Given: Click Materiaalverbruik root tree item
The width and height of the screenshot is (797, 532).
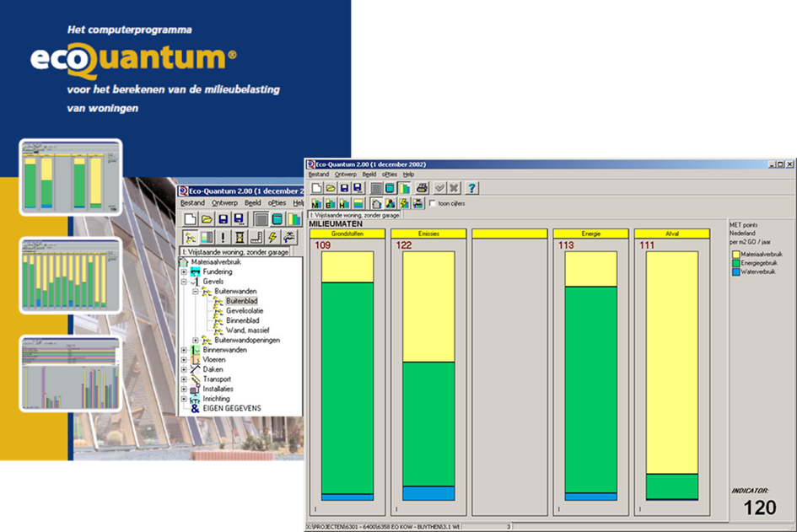Looking at the screenshot, I should click(x=216, y=262).
